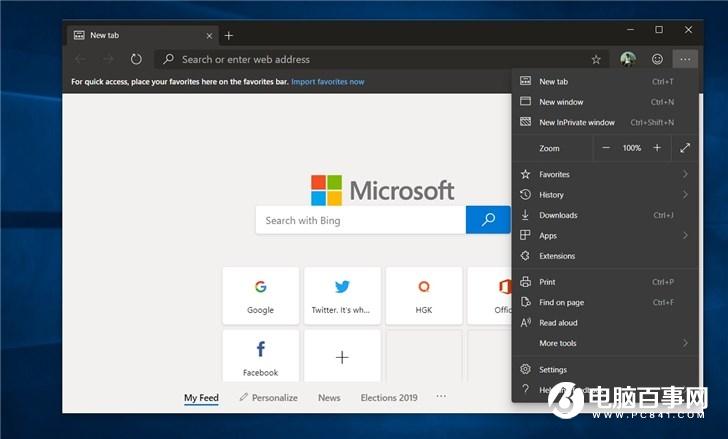This screenshot has height=439, width=728.
Task: Add page to favorites star icon
Action: (596, 59)
